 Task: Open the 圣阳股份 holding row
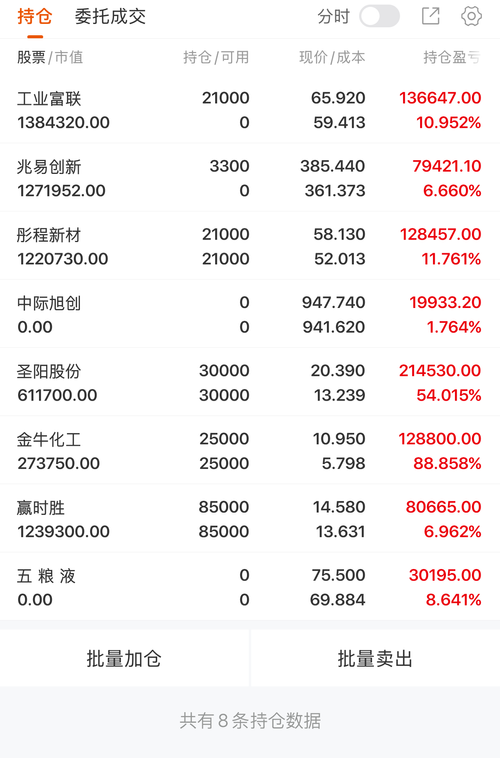[x=250, y=382]
